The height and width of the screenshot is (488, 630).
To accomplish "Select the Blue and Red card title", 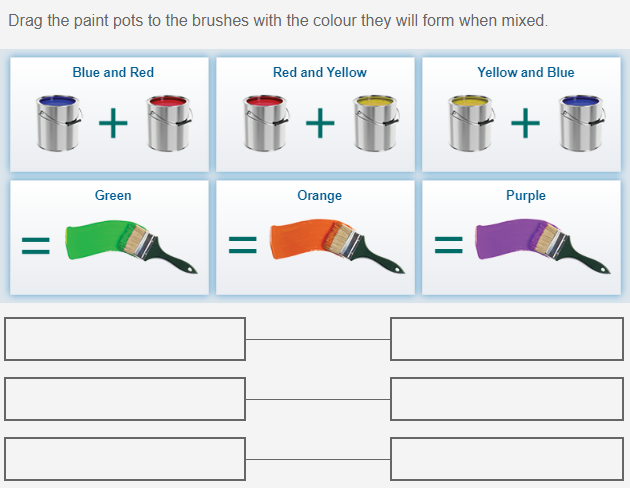I will pyautogui.click(x=113, y=72).
